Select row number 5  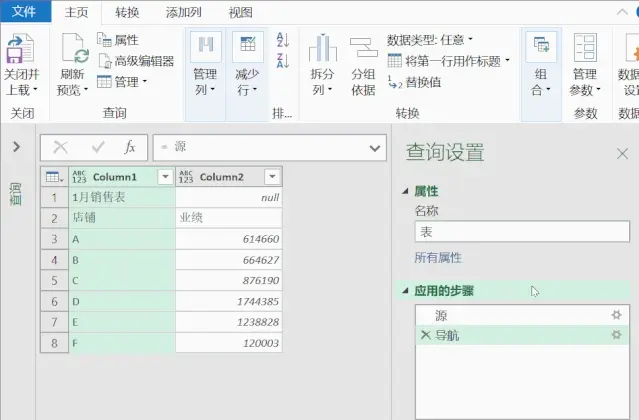coord(55,281)
